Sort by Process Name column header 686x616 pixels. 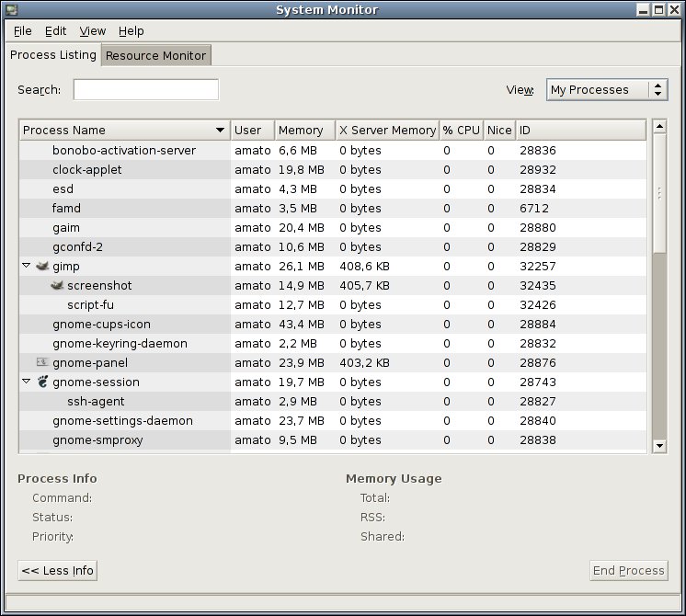coord(125,130)
